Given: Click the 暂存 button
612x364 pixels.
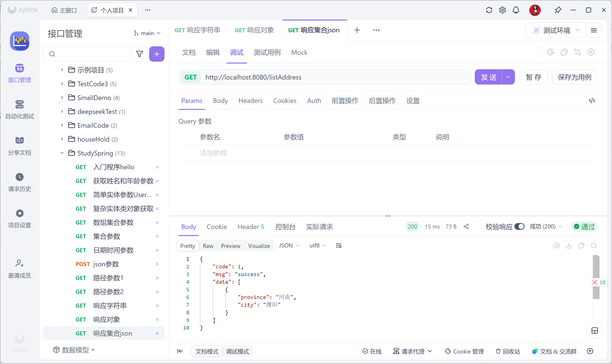Looking at the screenshot, I should (x=533, y=77).
